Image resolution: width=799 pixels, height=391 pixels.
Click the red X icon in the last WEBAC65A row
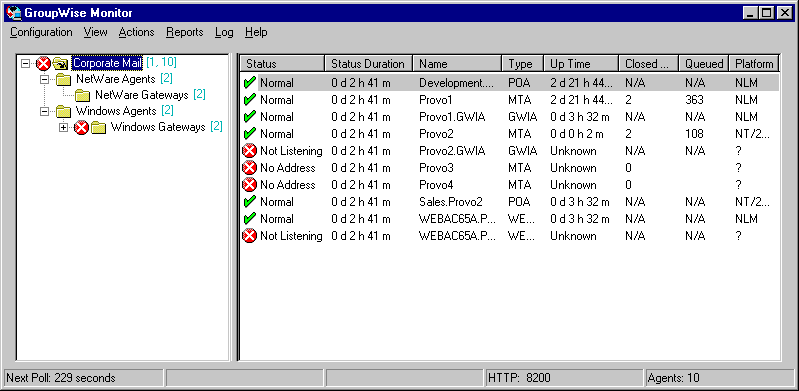[x=249, y=236]
